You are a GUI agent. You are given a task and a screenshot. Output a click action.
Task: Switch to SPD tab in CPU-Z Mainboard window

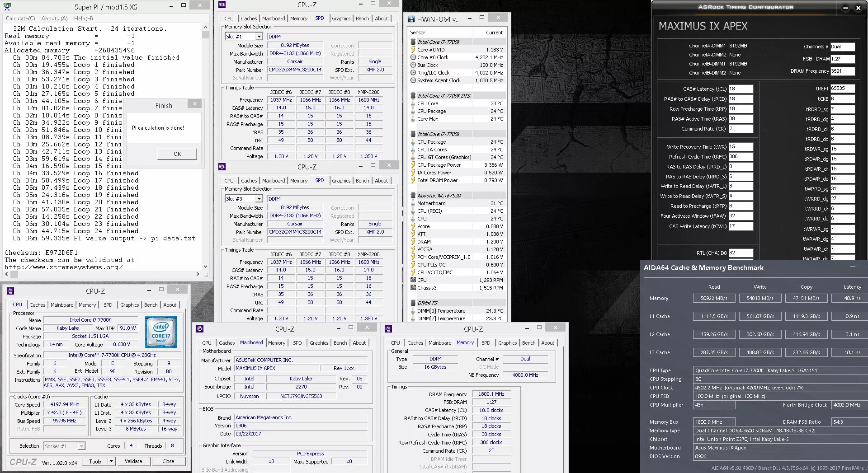click(x=297, y=343)
